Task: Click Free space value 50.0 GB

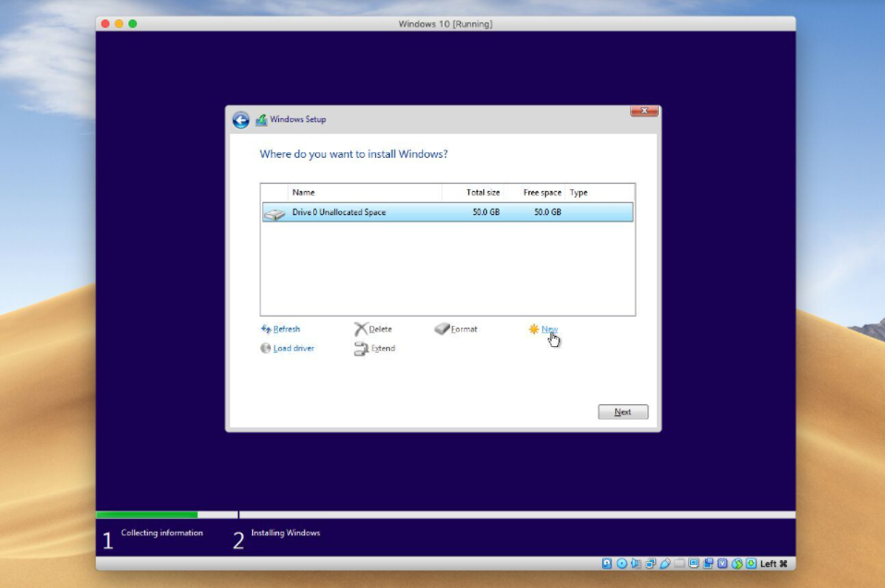Action: 548,212
